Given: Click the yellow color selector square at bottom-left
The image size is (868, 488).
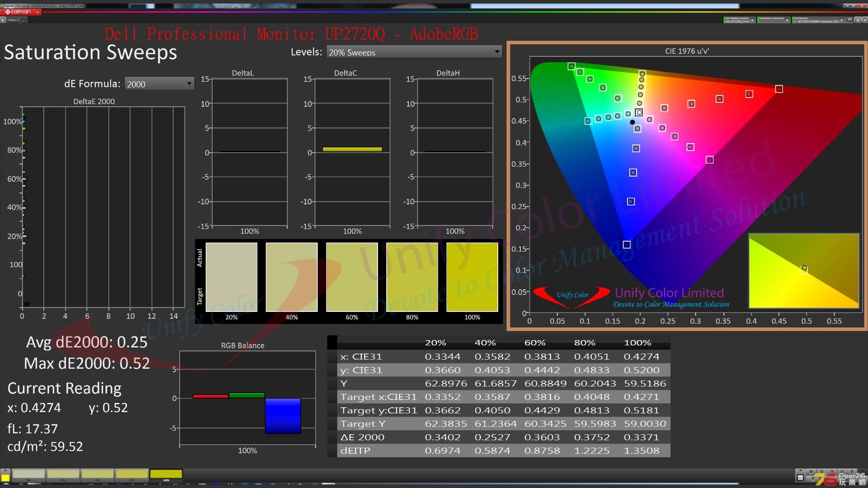Looking at the screenshot, I should (x=5, y=478).
